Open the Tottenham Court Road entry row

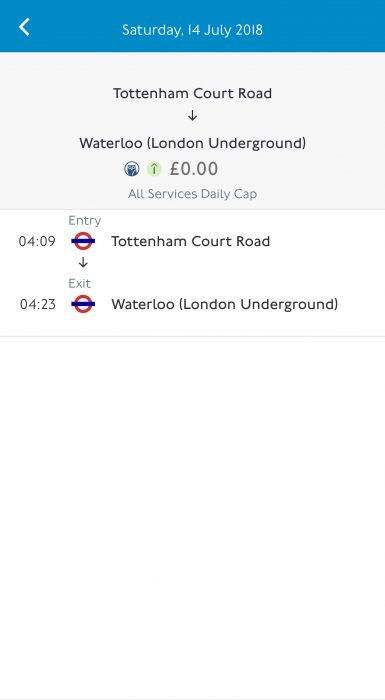coord(192,241)
